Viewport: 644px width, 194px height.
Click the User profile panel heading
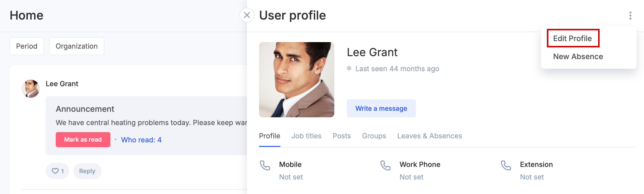click(x=293, y=15)
